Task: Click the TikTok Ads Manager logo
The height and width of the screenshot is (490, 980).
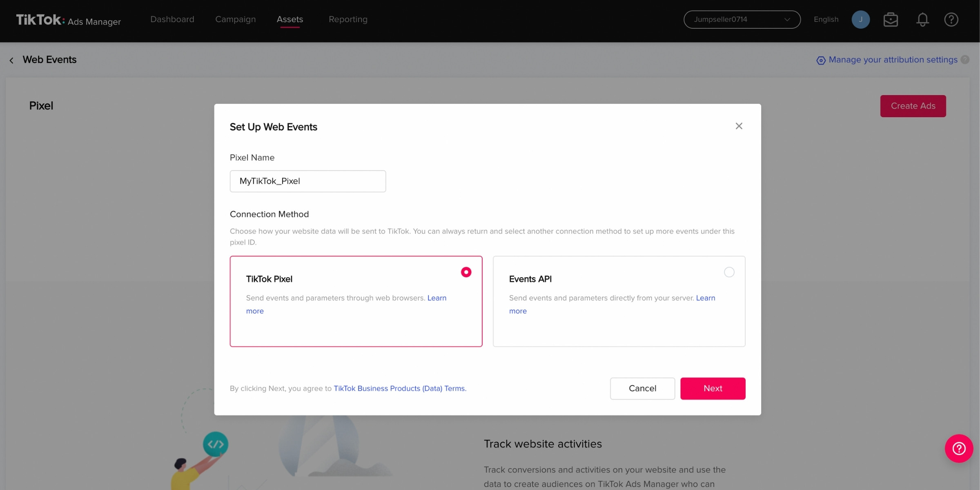Action: 68,20
